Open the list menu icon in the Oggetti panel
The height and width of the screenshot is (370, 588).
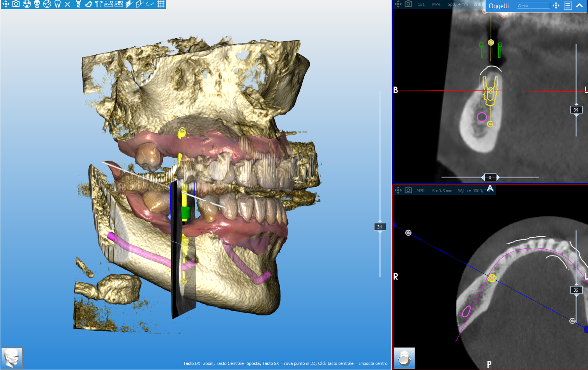[x=568, y=5]
